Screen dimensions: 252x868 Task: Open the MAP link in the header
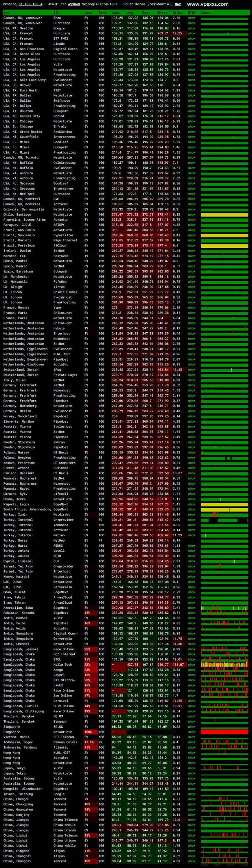[178, 4]
